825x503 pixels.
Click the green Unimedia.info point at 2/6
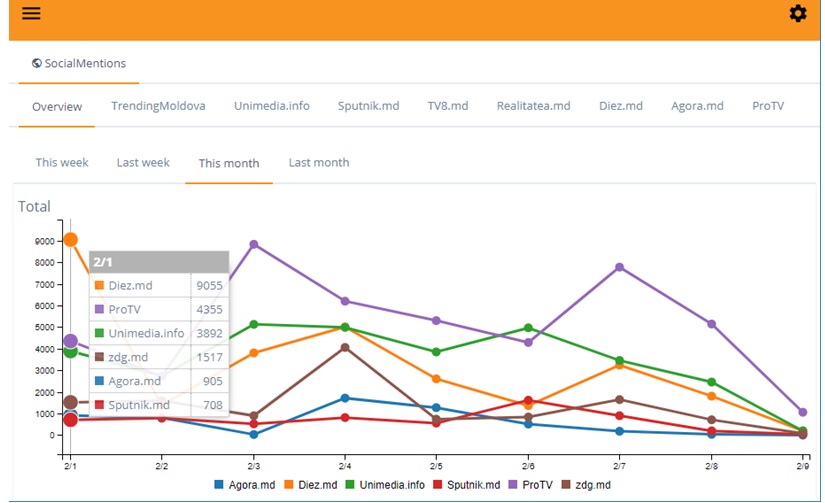(x=528, y=328)
